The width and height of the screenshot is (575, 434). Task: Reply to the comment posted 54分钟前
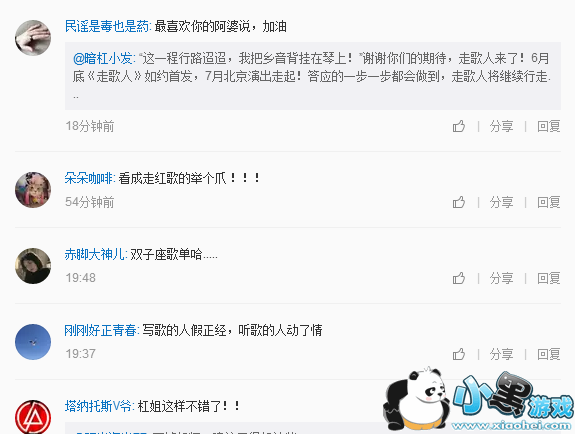tap(549, 202)
